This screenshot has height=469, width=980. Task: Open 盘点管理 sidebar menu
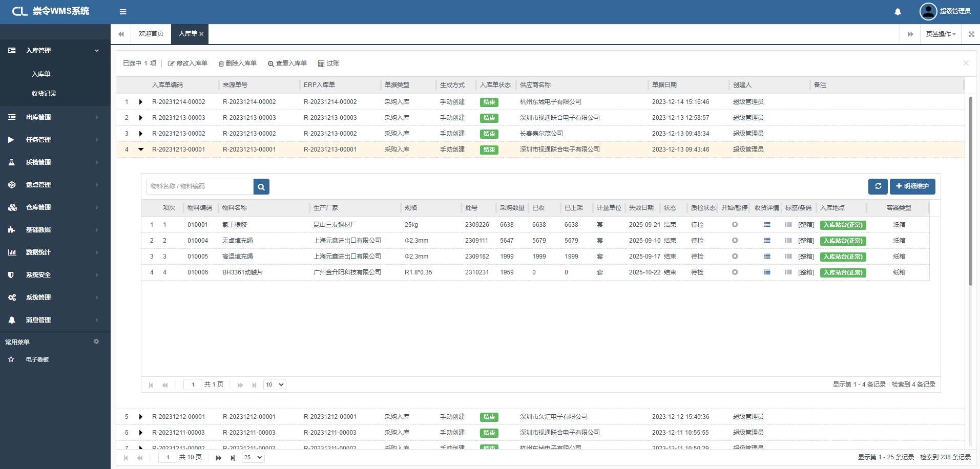[x=55, y=185]
